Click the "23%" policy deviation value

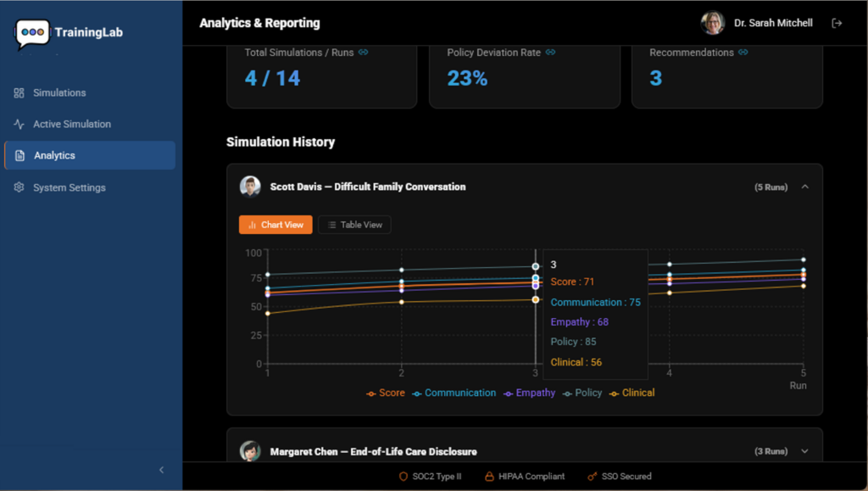(467, 78)
